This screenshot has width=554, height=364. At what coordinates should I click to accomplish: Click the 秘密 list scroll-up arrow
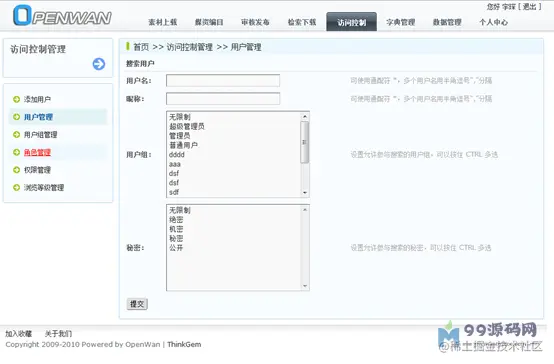(305, 210)
